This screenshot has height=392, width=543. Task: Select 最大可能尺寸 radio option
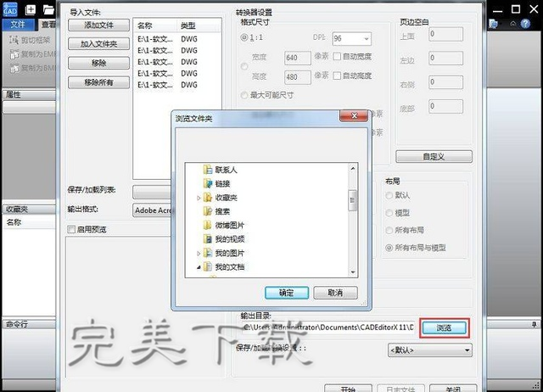(x=244, y=95)
